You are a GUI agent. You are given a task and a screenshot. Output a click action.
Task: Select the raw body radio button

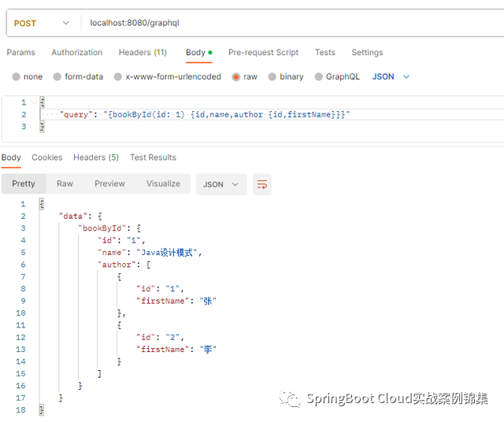236,77
